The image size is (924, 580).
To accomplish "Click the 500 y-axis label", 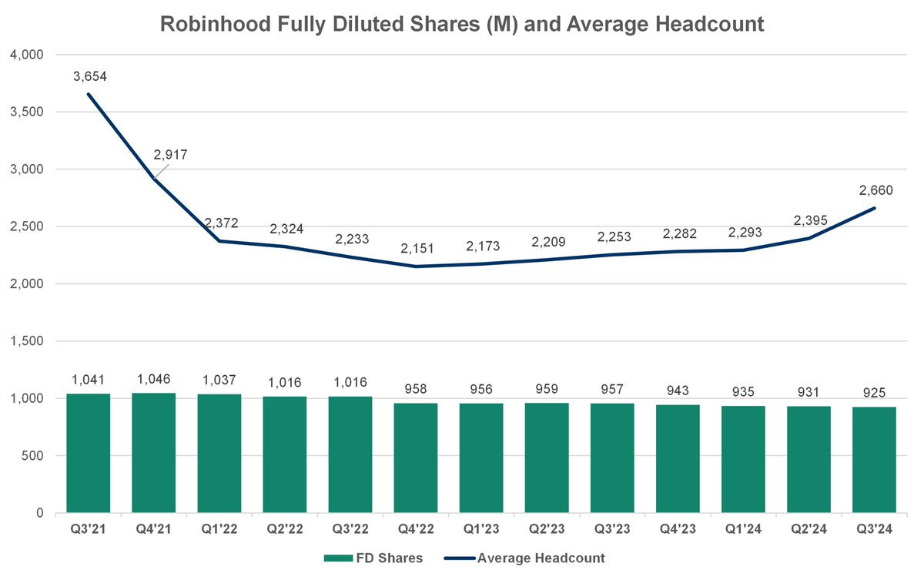I will 34,456.
